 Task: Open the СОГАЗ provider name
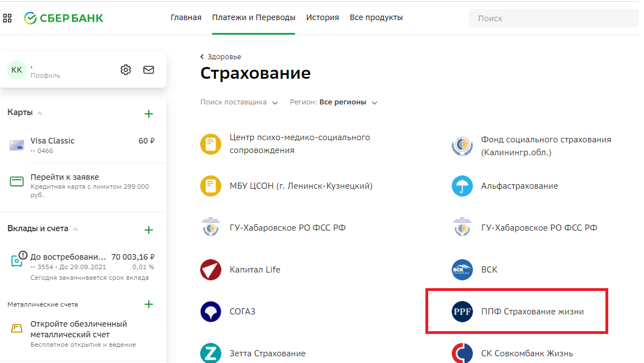click(x=242, y=311)
